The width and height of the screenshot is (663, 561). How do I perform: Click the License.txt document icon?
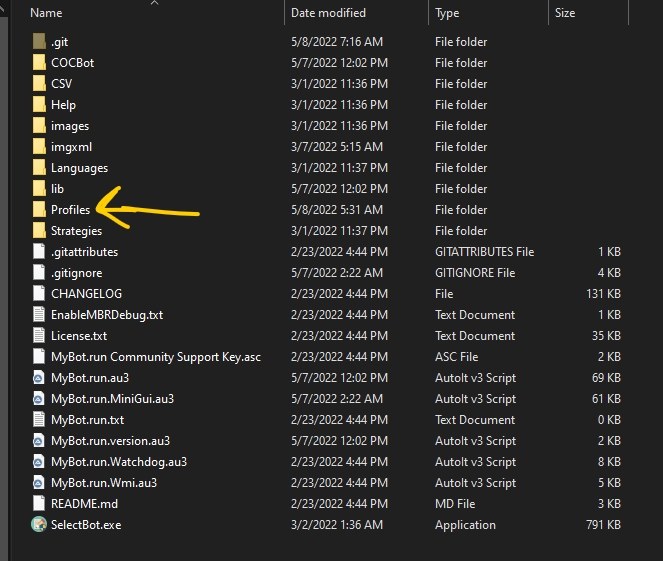38,336
